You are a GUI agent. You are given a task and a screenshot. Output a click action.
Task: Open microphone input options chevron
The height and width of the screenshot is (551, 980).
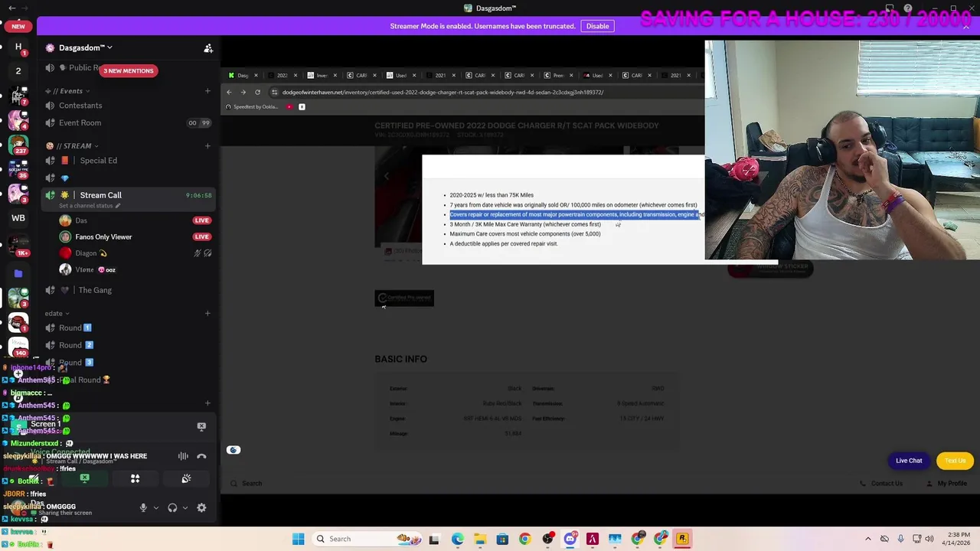pos(155,507)
